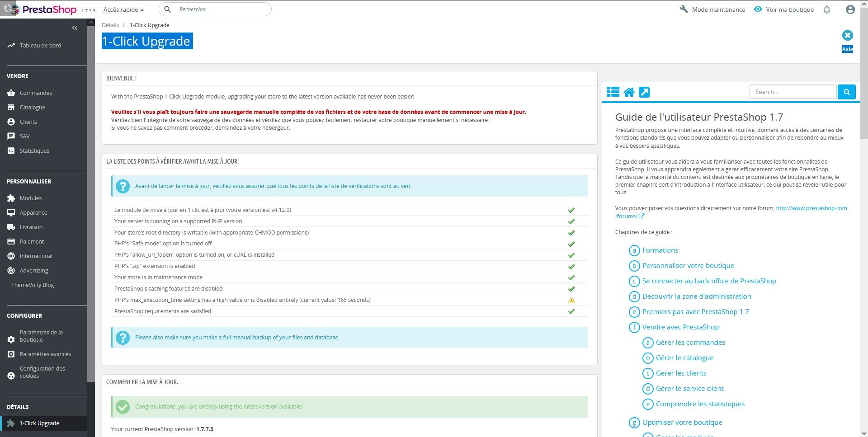Open Se connecter au back office chapter
This screenshot has width=868, height=437.
tap(709, 281)
